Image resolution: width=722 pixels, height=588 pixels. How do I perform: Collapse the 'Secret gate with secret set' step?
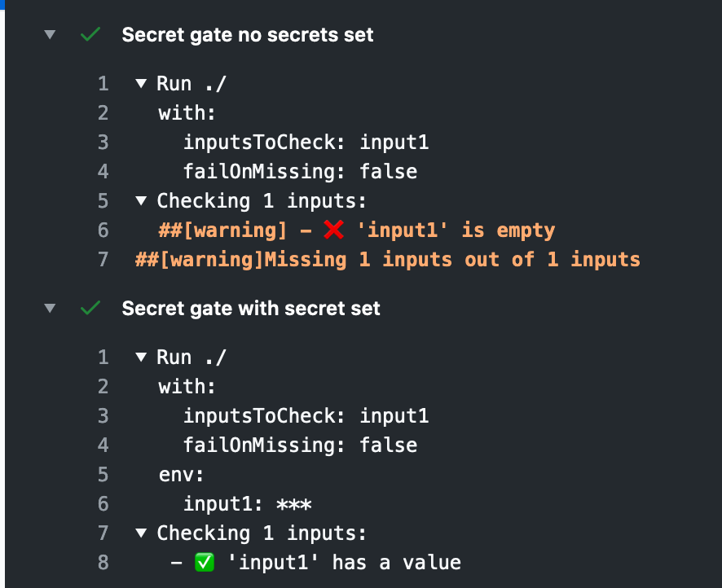point(50,308)
